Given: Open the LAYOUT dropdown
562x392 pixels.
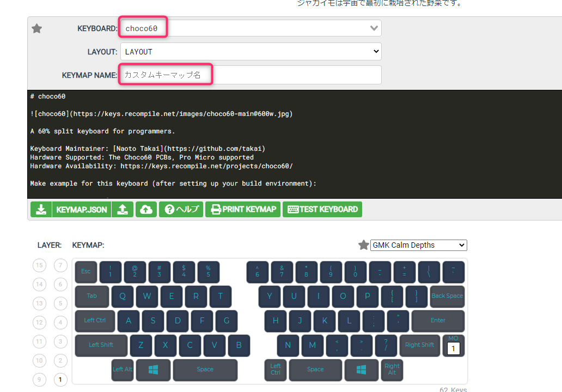Looking at the screenshot, I should [x=251, y=52].
